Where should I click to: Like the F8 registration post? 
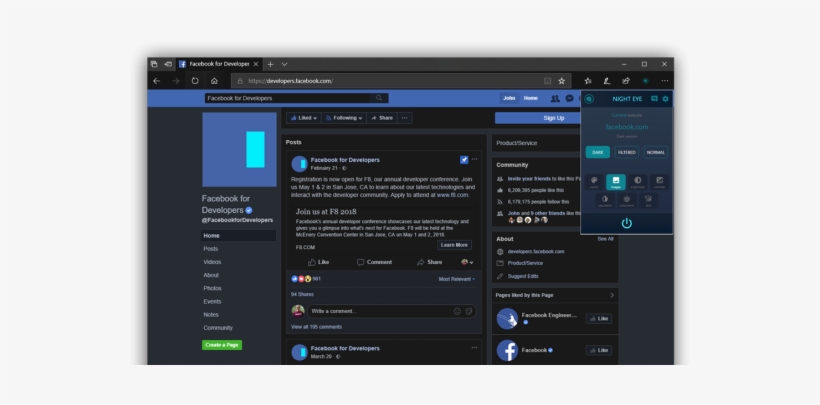[x=318, y=262]
